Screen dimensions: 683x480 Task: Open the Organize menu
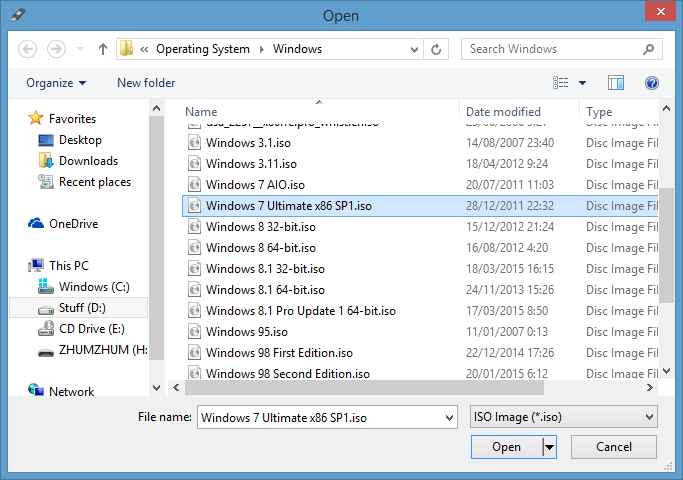click(x=56, y=83)
